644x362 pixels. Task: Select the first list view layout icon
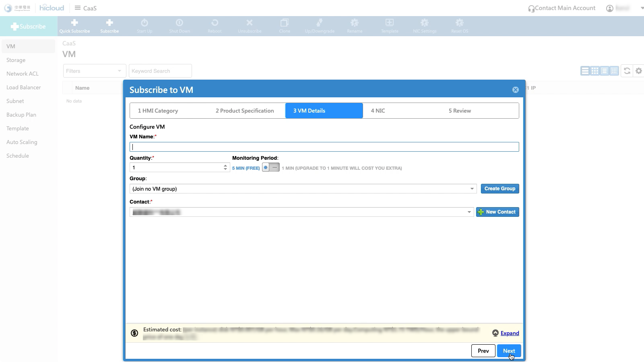pos(585,71)
